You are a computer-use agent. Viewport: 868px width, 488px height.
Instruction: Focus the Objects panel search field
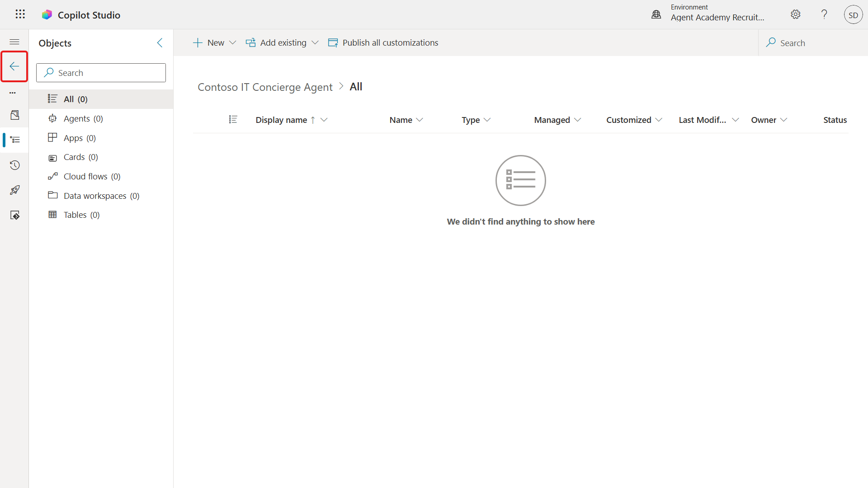pos(101,73)
